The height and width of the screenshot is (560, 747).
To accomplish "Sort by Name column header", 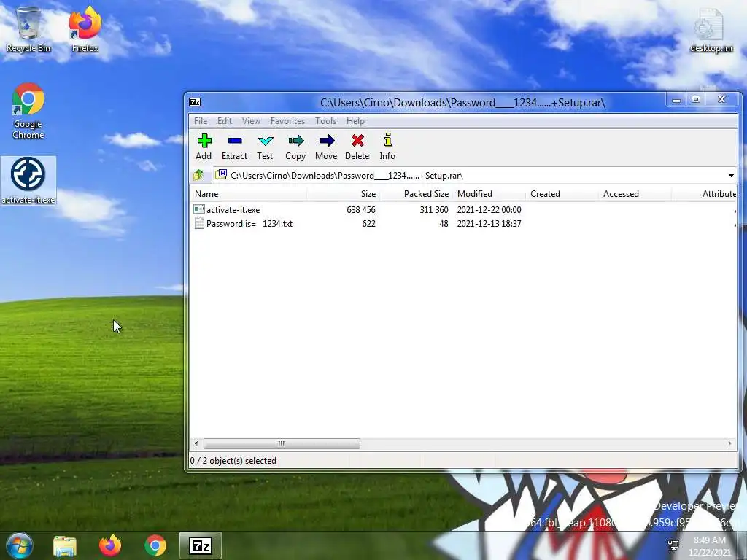I will click(x=248, y=194).
